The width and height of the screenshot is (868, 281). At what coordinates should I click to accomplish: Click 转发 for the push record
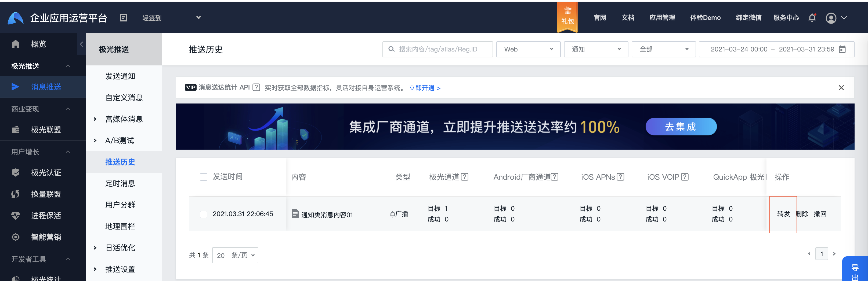783,214
